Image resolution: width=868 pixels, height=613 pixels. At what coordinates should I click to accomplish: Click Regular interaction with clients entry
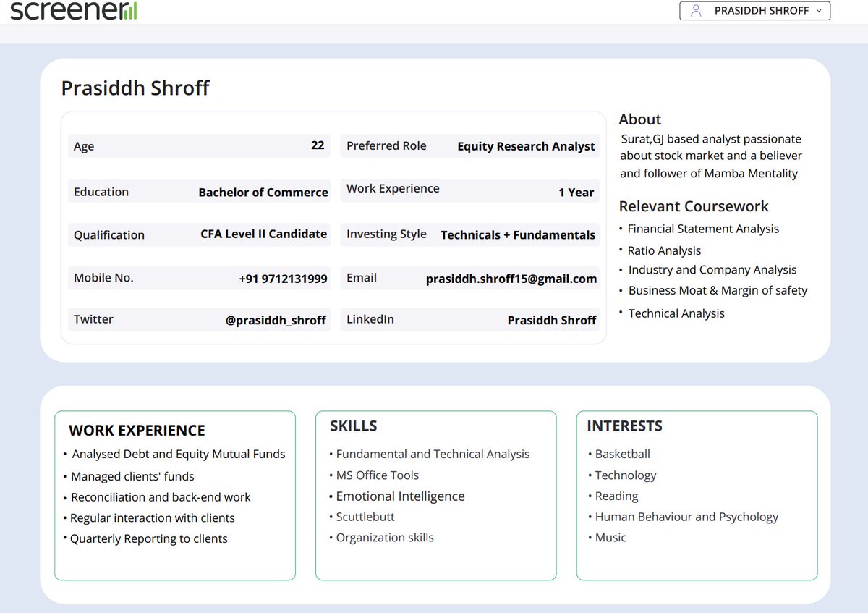click(x=153, y=517)
